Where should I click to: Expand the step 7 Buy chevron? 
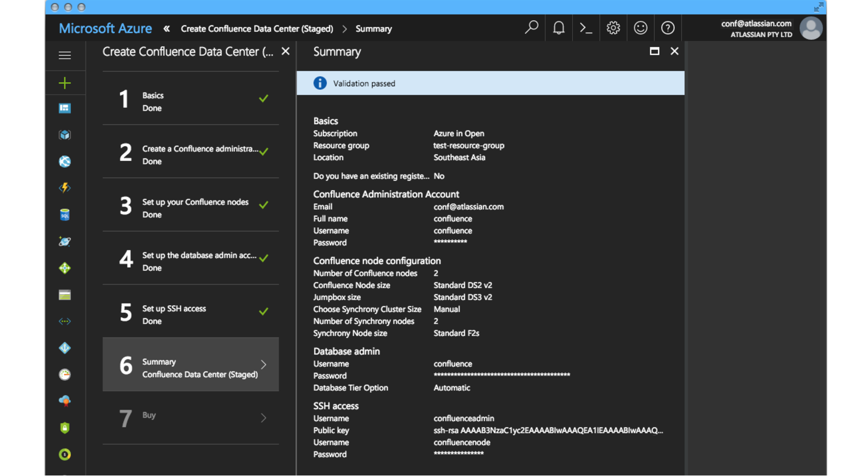[264, 417]
